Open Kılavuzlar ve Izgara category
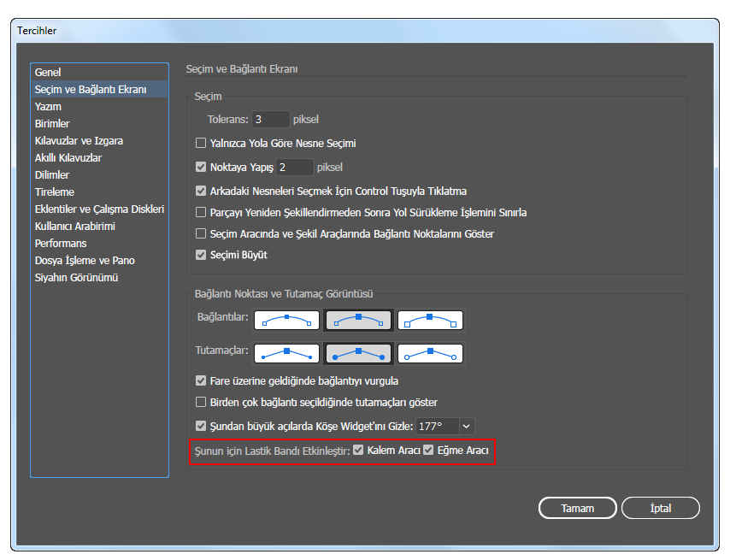Viewport: 730px width, 560px height. 99,140
